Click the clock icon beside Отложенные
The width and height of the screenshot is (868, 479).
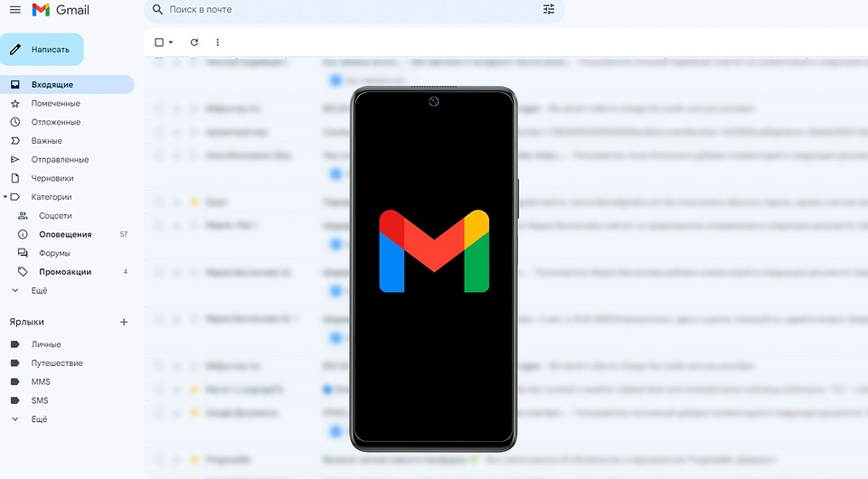tap(15, 122)
